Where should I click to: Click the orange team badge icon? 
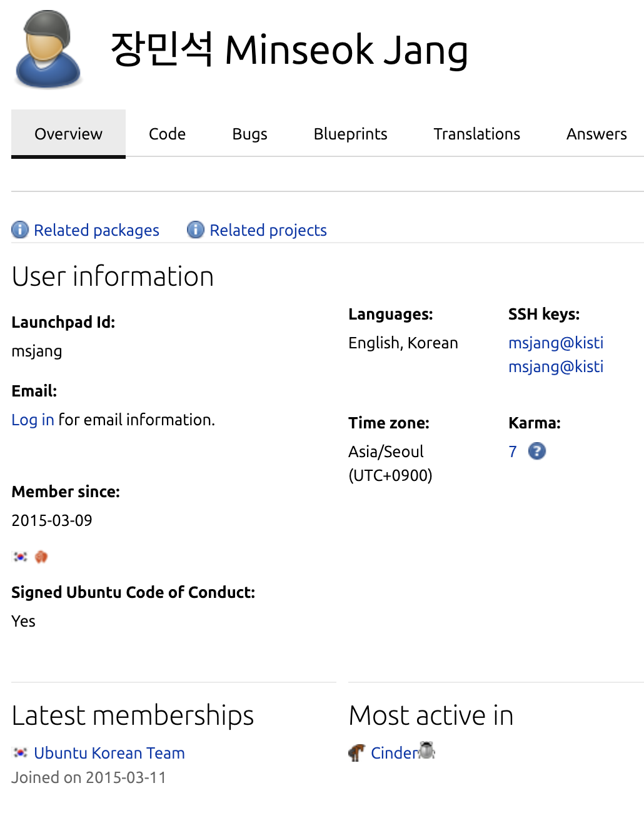(x=41, y=557)
